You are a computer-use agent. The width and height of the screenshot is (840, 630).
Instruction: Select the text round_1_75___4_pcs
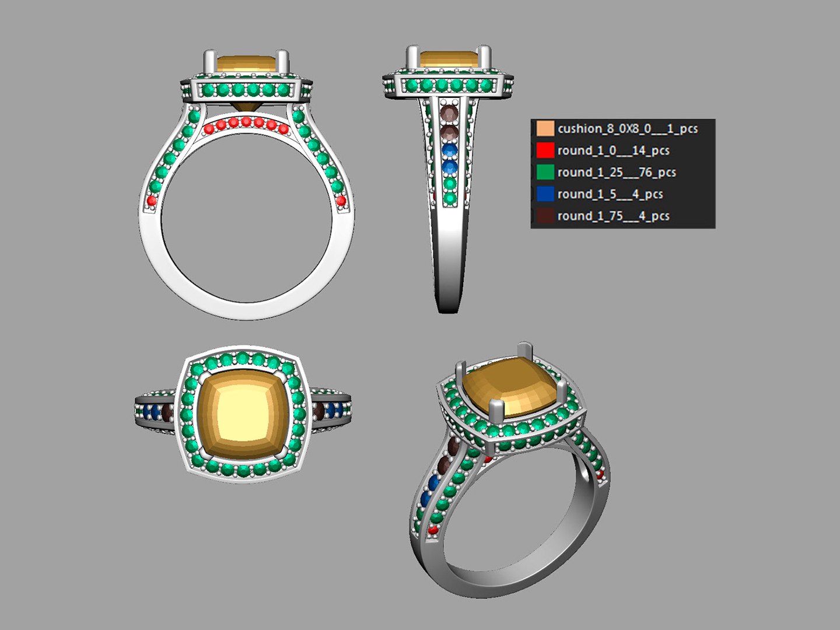[x=613, y=215]
